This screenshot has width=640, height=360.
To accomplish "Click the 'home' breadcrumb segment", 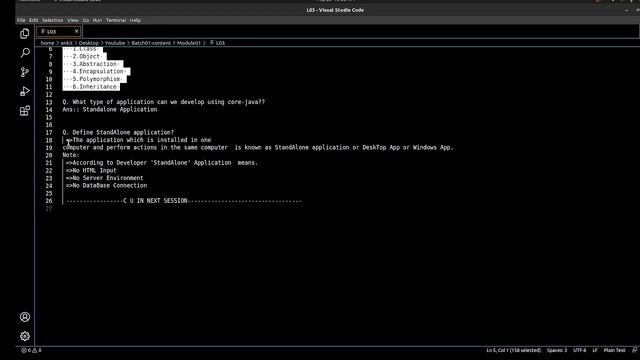I will (x=47, y=43).
